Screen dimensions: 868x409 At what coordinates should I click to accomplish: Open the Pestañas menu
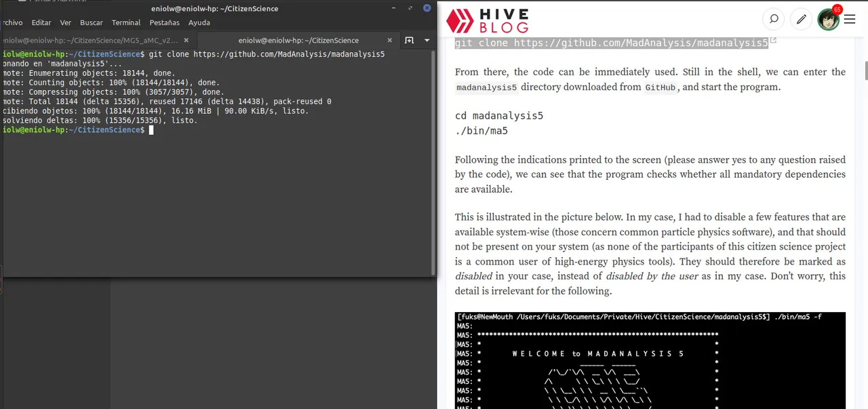(x=165, y=22)
